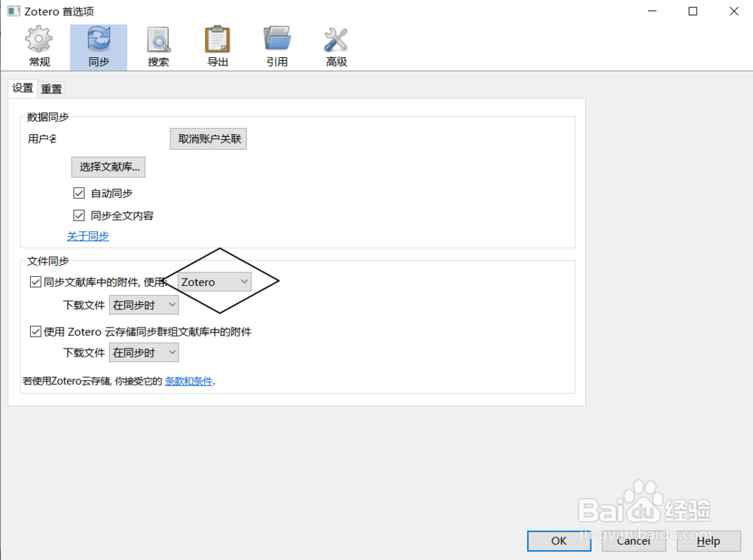753x560 pixels.
Task: Maximize the Zotero preferences window
Action: click(x=693, y=11)
